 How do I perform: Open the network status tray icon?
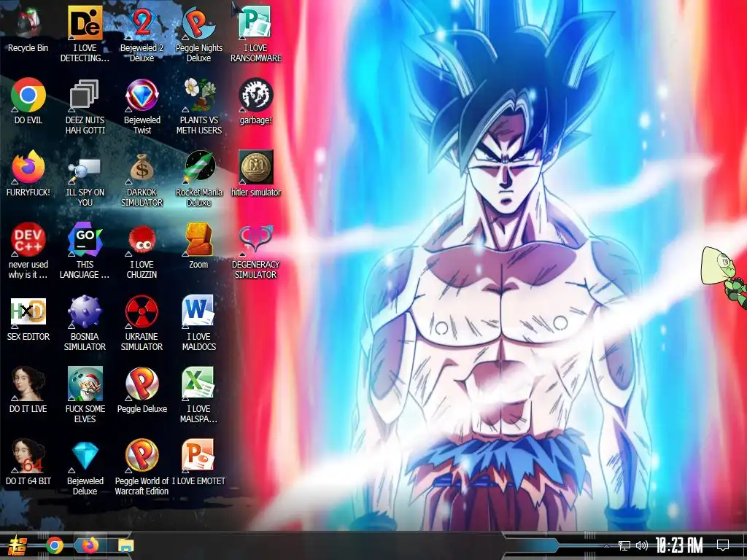click(624, 545)
